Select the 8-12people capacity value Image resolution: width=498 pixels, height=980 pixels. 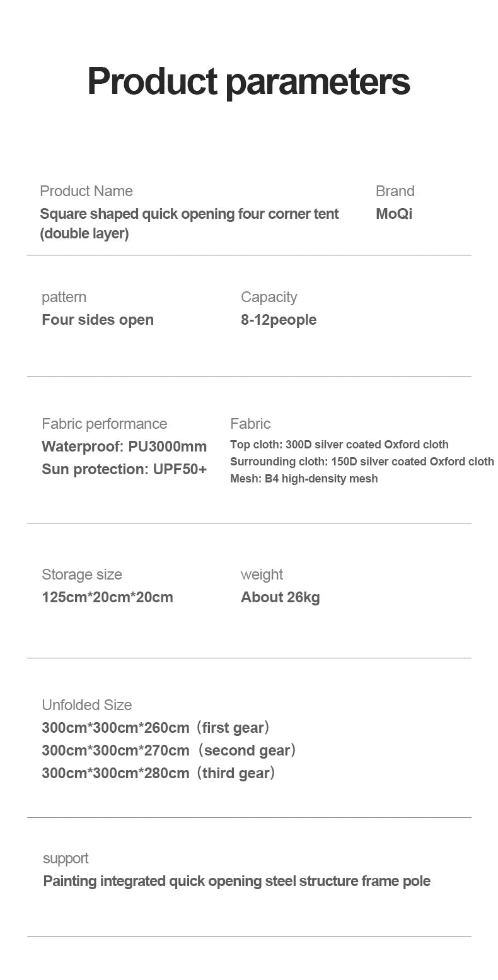(x=278, y=320)
